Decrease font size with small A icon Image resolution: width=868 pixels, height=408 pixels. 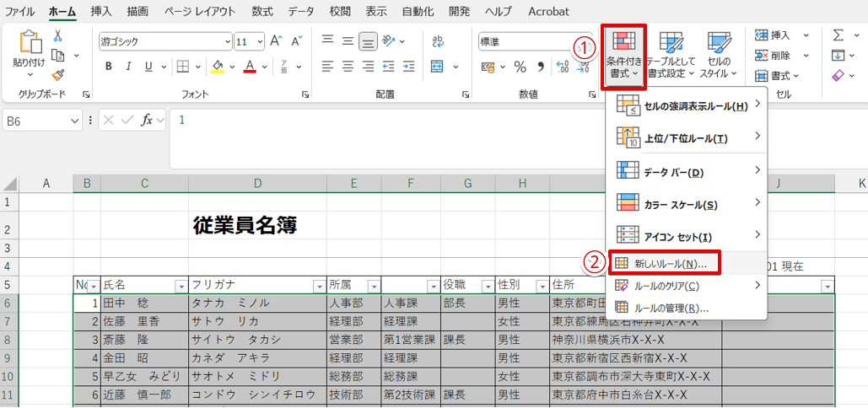[297, 41]
